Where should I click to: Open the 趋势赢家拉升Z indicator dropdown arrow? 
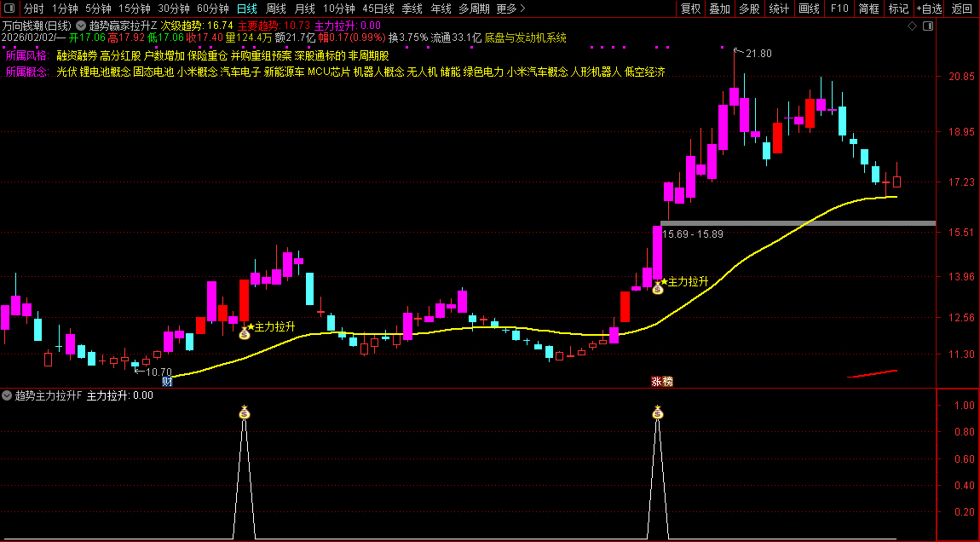pyautogui.click(x=81, y=26)
